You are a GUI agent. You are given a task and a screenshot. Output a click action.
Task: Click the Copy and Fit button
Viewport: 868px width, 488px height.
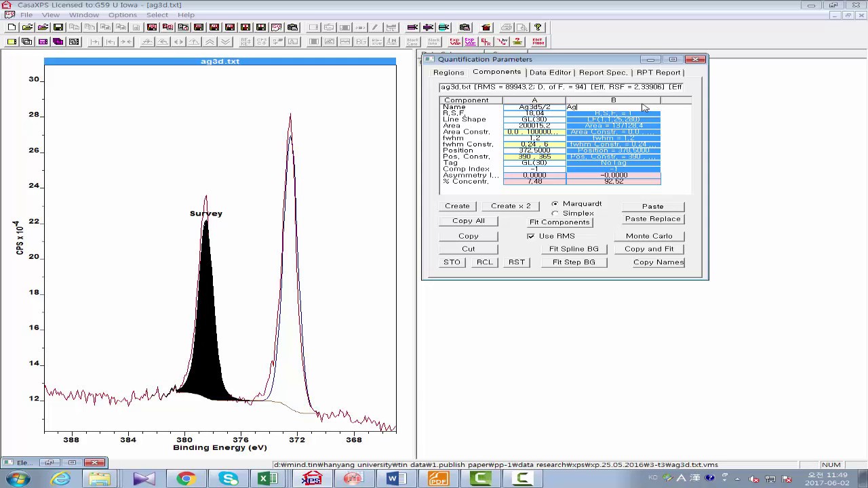click(649, 249)
